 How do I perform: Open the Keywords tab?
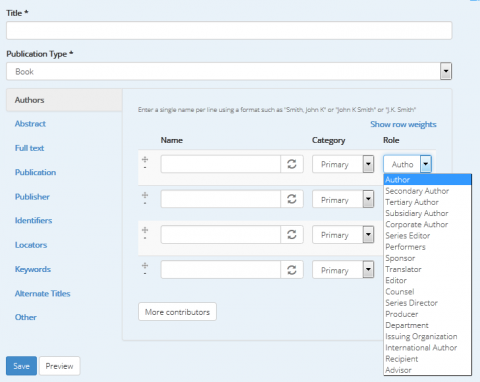pos(33,269)
